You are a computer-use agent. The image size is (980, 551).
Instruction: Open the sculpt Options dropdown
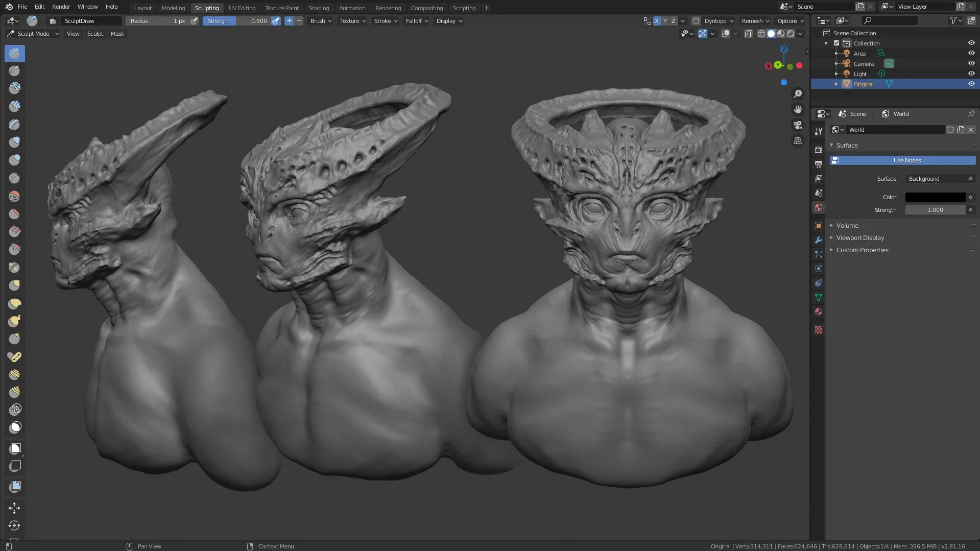pyautogui.click(x=790, y=21)
